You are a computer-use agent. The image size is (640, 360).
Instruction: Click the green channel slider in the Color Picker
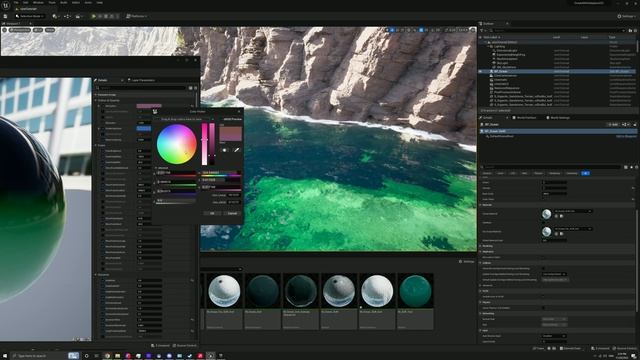coord(177,182)
